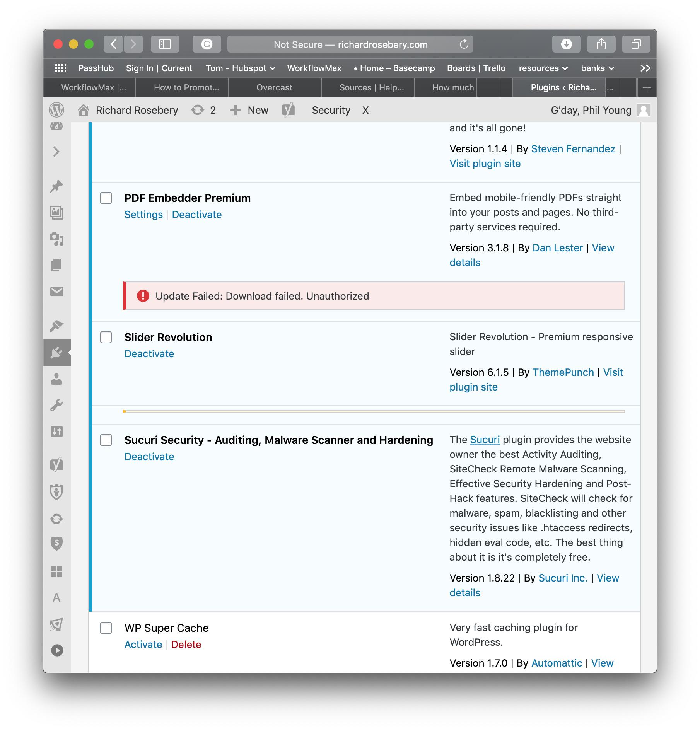Open Yoast SEO sidebar icon
This screenshot has height=730, width=700.
click(x=56, y=464)
